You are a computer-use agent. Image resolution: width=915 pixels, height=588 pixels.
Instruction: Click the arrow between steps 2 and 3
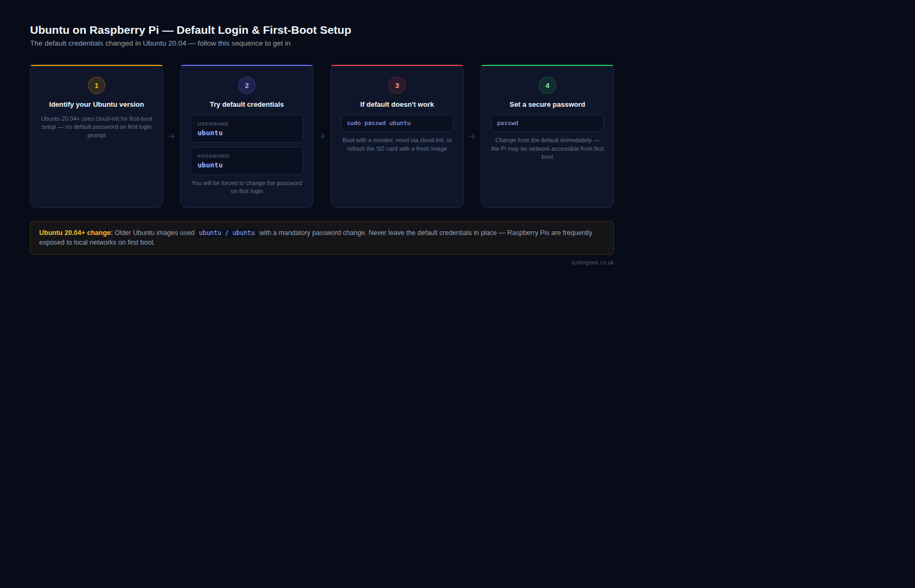click(x=322, y=136)
